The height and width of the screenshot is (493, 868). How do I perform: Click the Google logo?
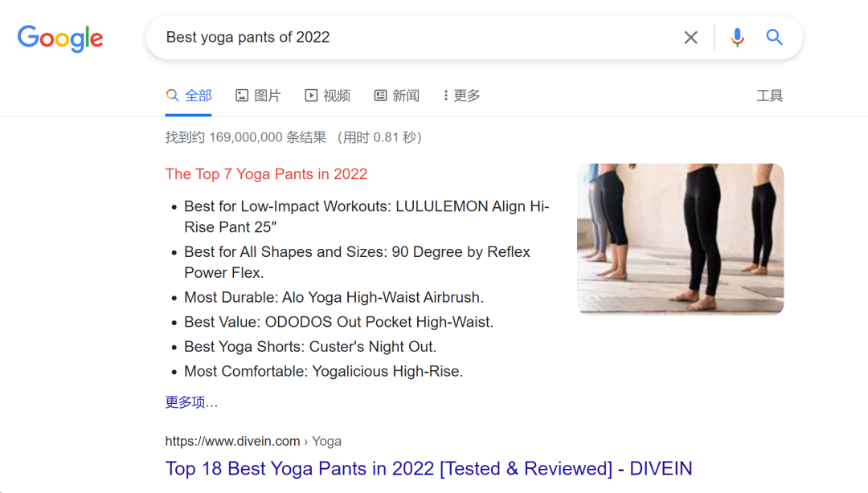(x=60, y=39)
